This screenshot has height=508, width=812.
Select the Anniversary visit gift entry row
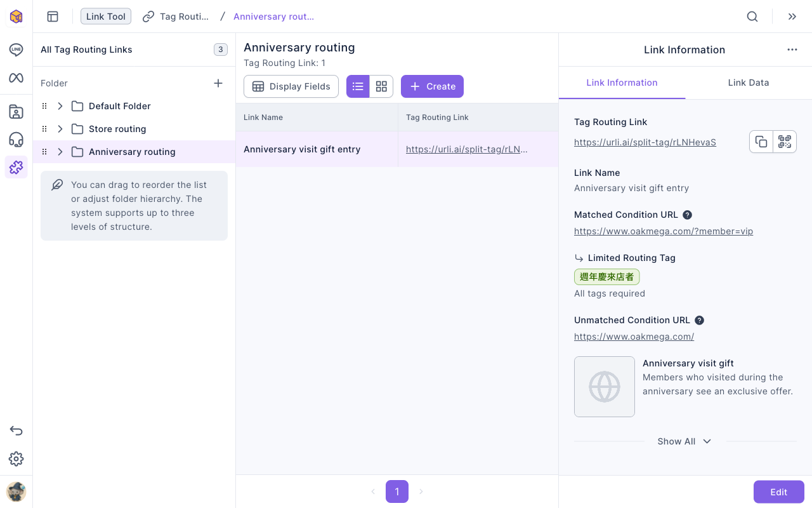coord(397,149)
